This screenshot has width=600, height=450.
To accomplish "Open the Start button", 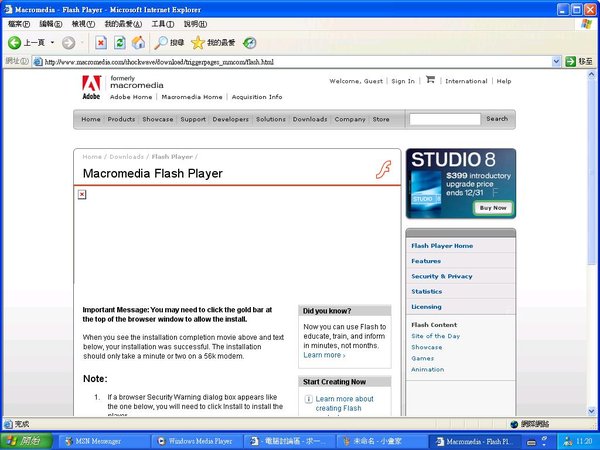I will pos(26,441).
